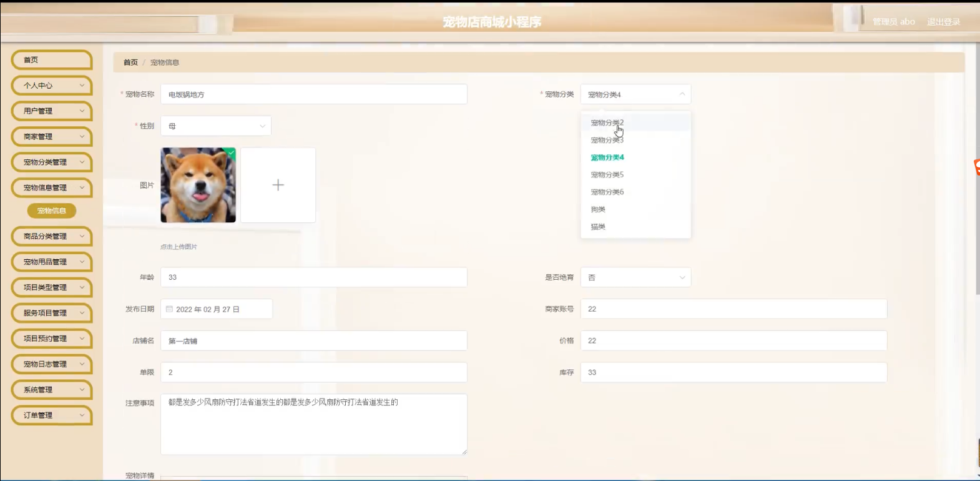Screen dimensions: 980x481
Task: Expand 宠物用品管理 sidebar menu
Action: (x=52, y=262)
